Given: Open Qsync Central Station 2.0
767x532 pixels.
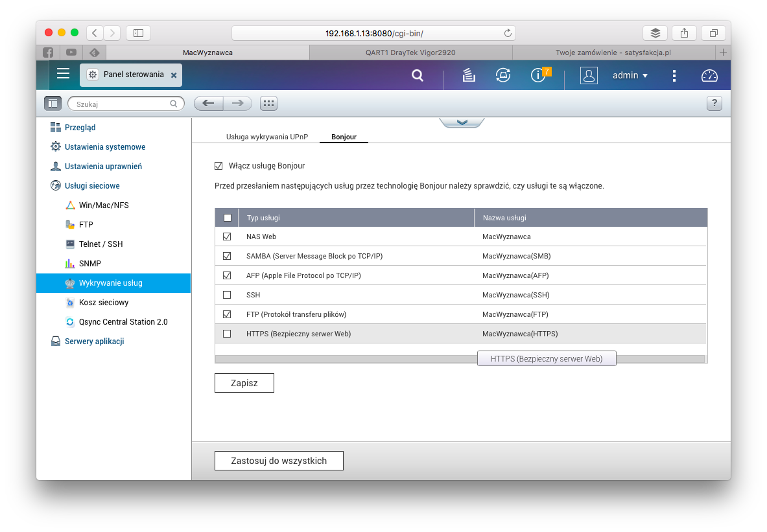Looking at the screenshot, I should pos(123,322).
